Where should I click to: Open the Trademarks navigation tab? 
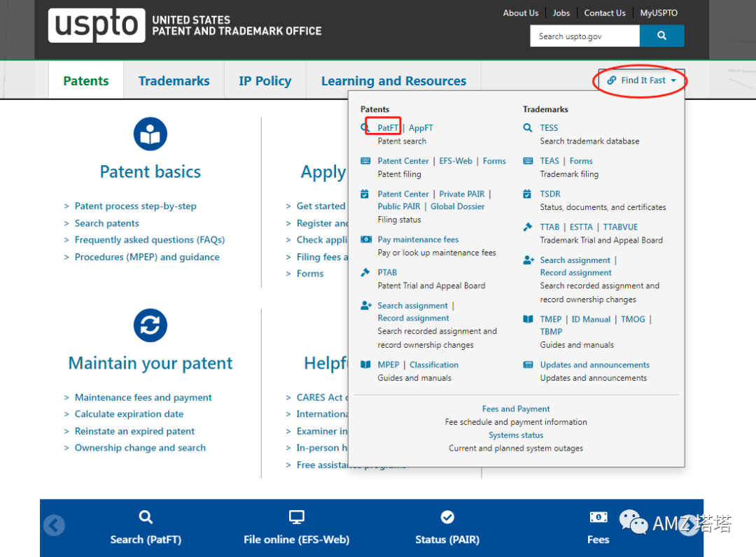point(174,81)
